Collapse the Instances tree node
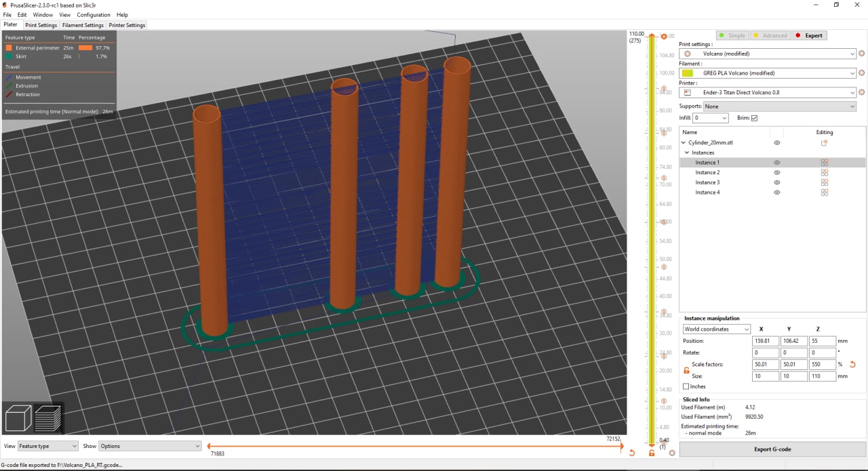868x471 pixels. pyautogui.click(x=688, y=152)
